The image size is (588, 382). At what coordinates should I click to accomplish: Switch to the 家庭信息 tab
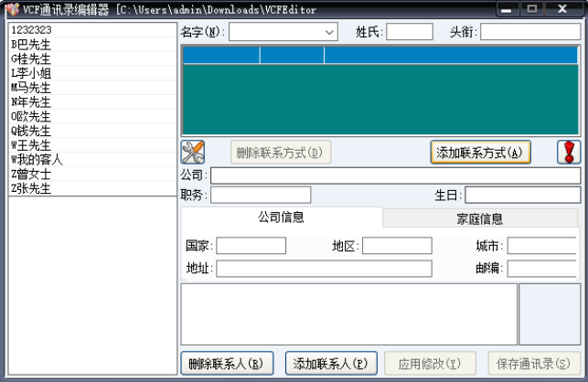coord(479,218)
